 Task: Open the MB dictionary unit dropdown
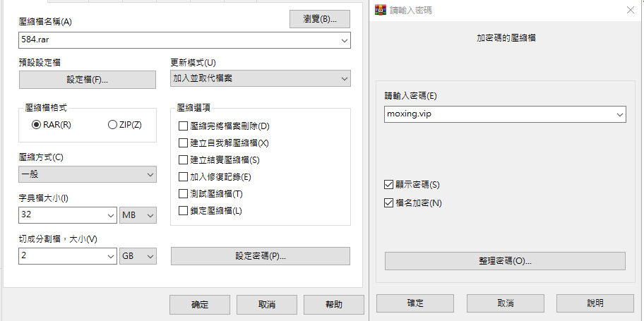[138, 215]
